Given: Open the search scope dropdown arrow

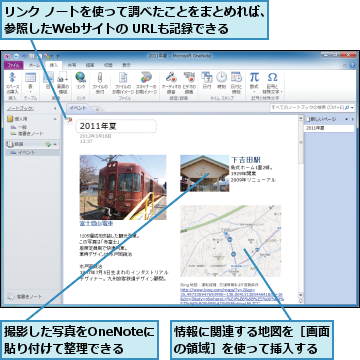Looking at the screenshot, I should click(352, 108).
